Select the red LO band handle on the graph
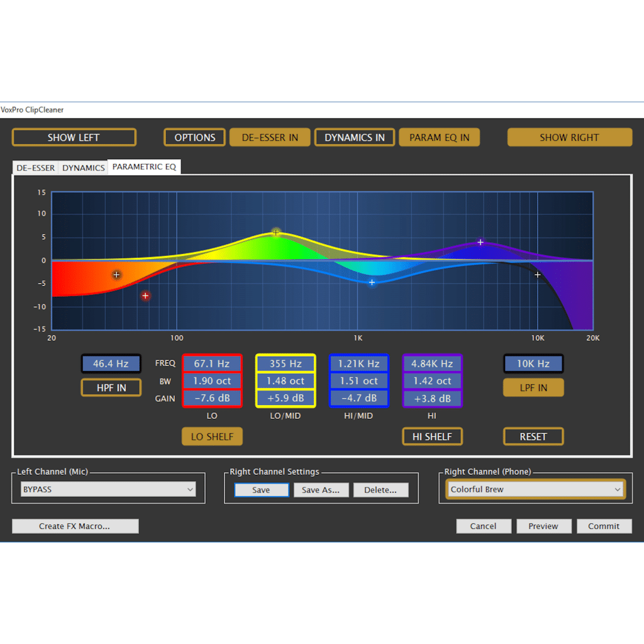 [x=145, y=296]
